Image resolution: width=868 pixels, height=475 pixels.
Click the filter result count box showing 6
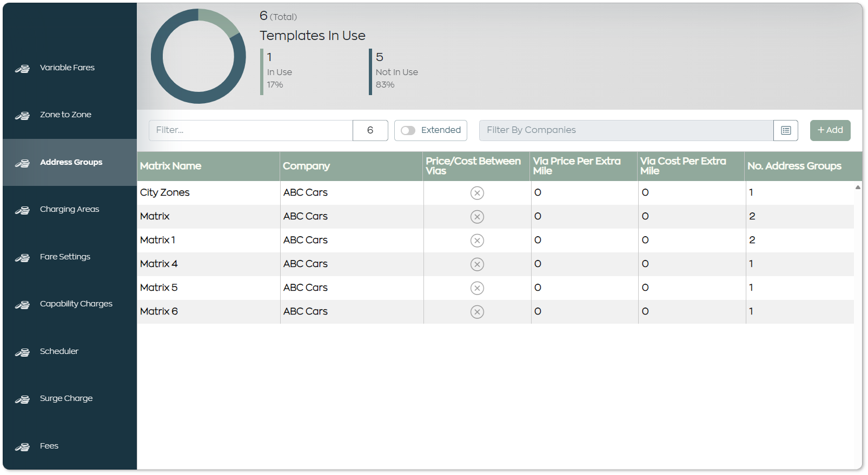(x=370, y=130)
